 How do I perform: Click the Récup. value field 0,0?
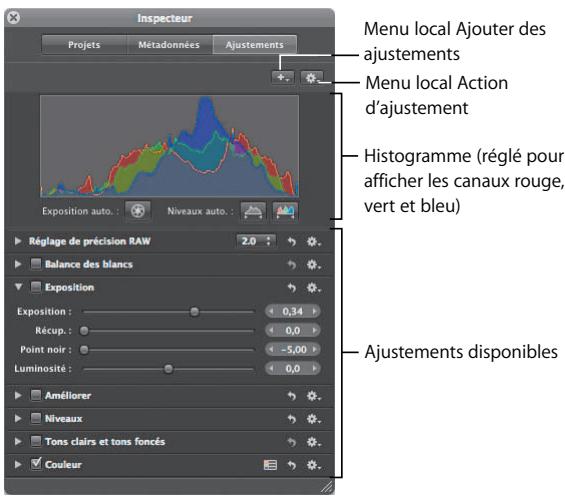coord(293,330)
